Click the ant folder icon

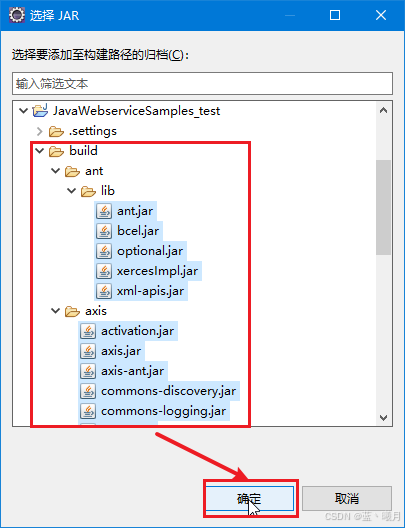72,171
